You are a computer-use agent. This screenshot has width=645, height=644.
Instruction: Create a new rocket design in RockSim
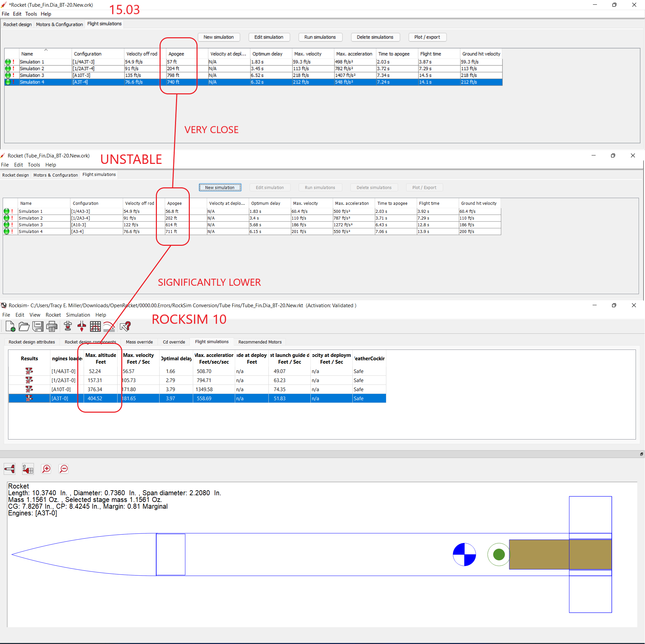tap(10, 326)
